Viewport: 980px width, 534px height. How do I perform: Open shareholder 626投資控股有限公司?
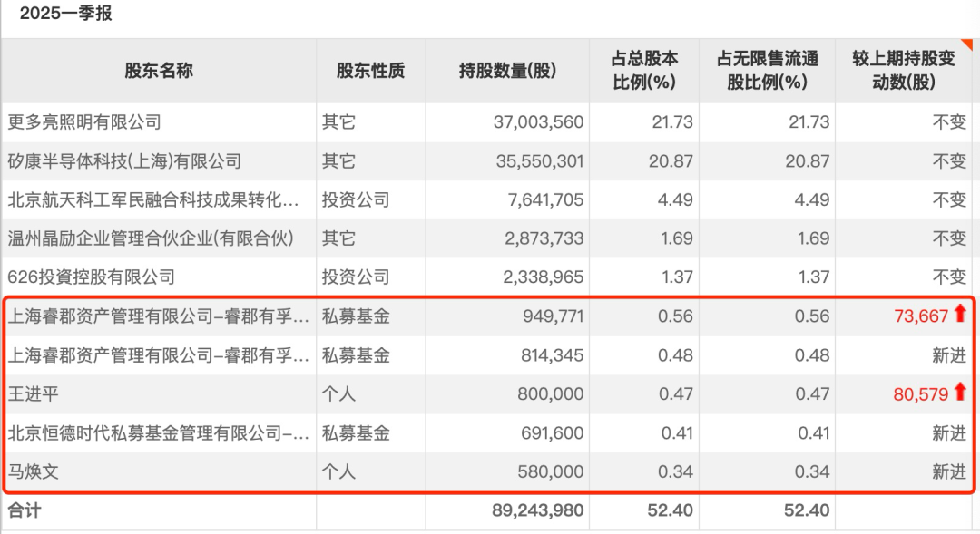coord(92,277)
